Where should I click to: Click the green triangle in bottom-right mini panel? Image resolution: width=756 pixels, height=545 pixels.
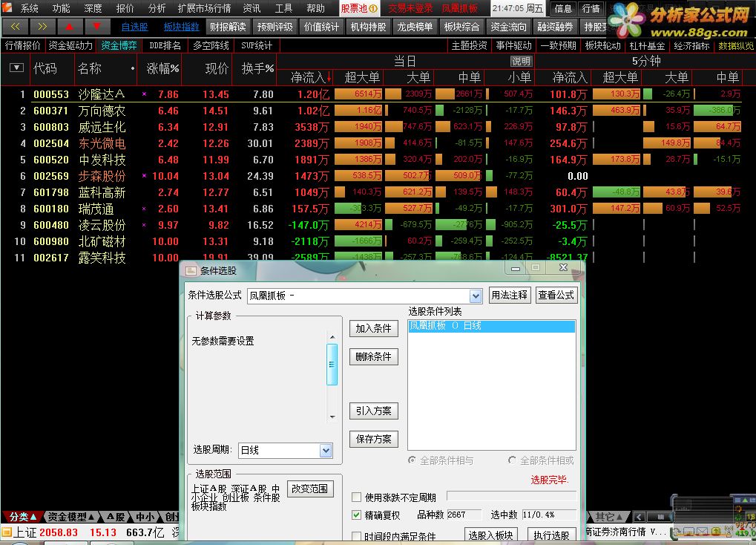point(744,500)
